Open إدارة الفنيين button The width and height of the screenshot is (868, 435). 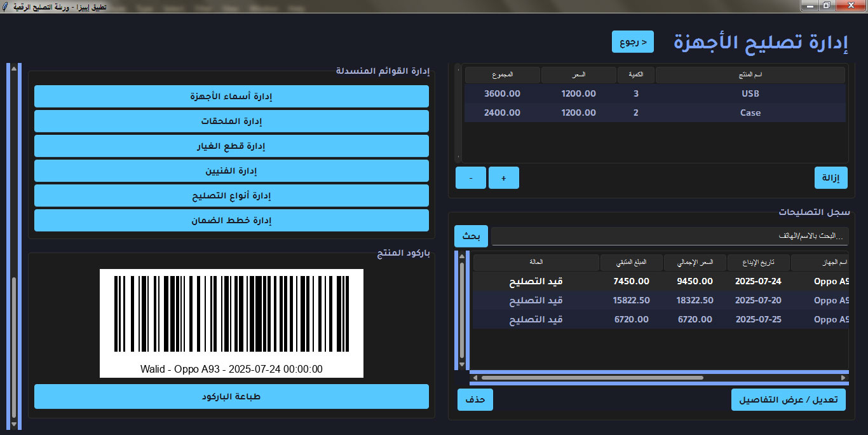pos(231,171)
